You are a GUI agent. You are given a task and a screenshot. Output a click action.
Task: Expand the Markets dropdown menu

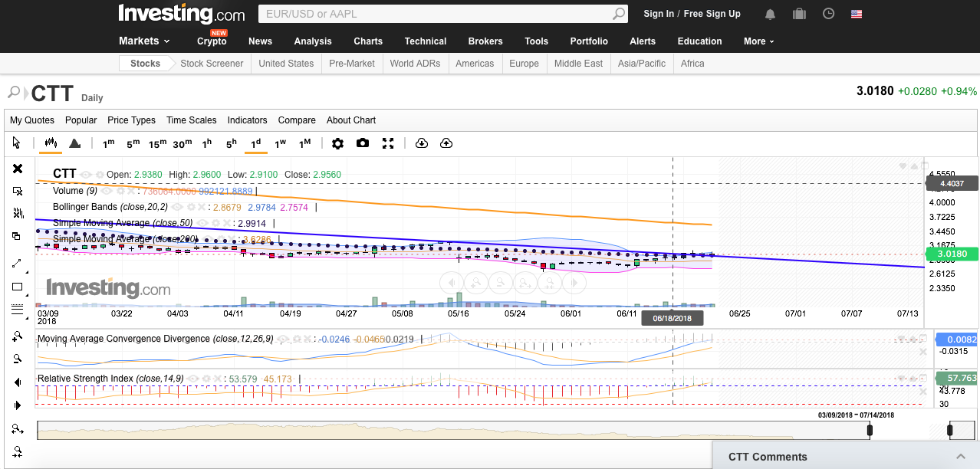pos(144,41)
